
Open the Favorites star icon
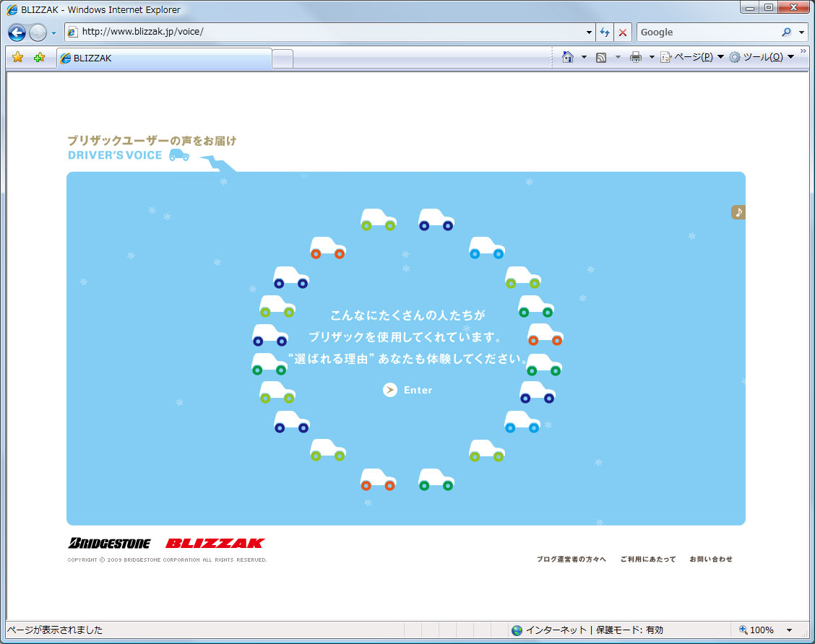[17, 58]
